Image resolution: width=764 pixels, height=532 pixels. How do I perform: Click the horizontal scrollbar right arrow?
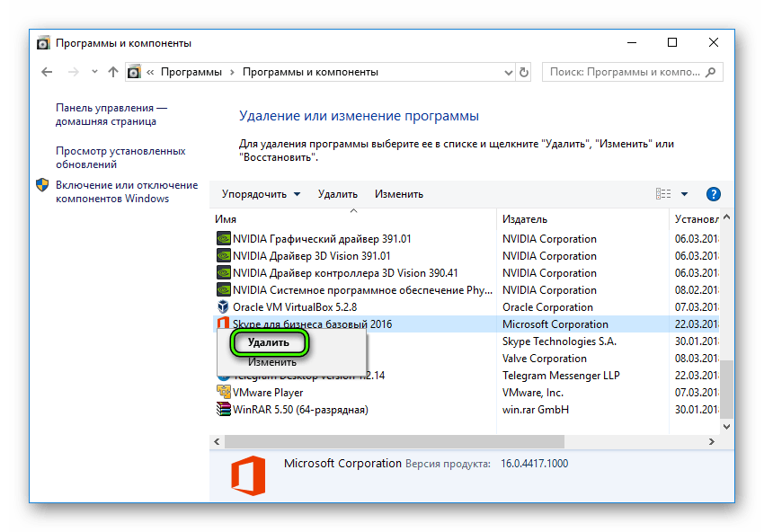[712, 442]
